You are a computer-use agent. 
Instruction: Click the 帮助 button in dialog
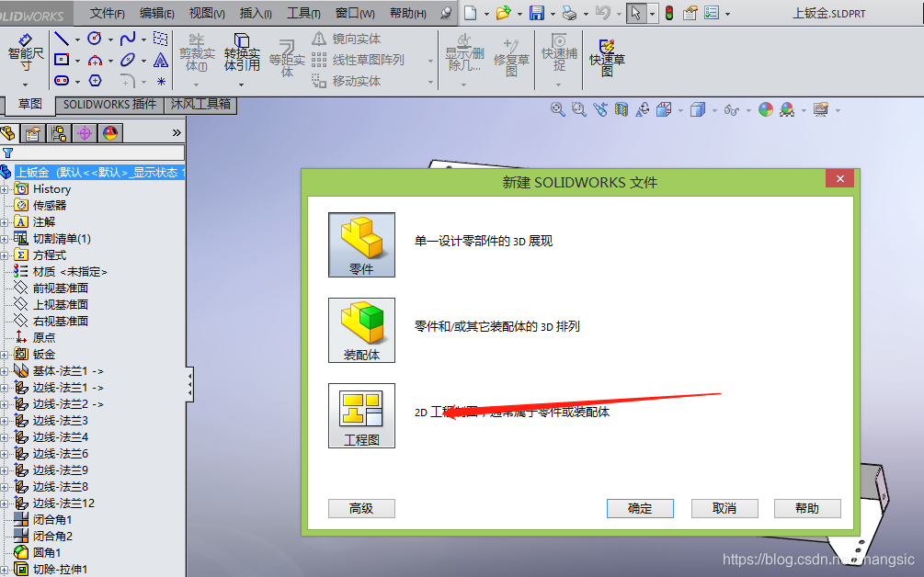[x=807, y=508]
